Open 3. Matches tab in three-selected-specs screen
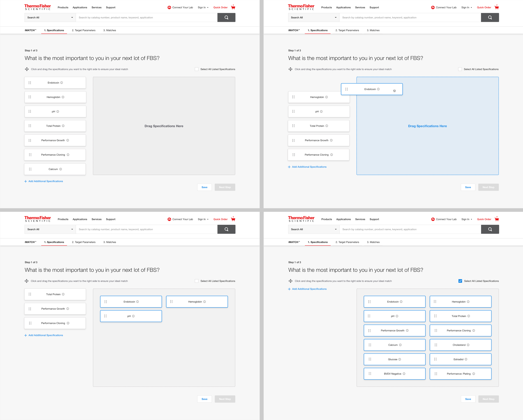Image resolution: width=523 pixels, height=420 pixels. coord(110,242)
